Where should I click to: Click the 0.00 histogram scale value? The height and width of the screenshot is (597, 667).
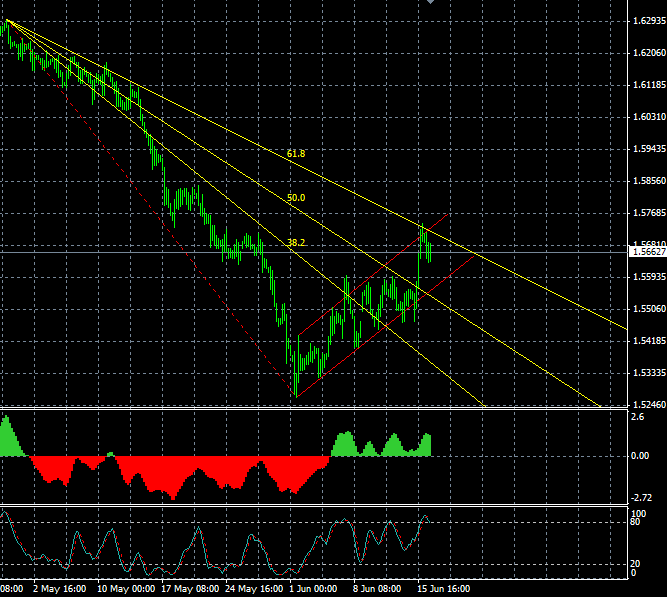click(x=640, y=456)
